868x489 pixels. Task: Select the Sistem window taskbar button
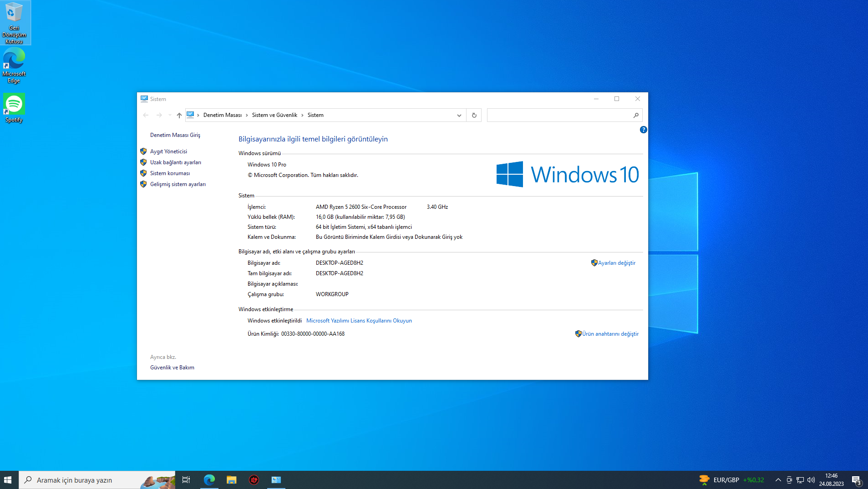point(276,480)
